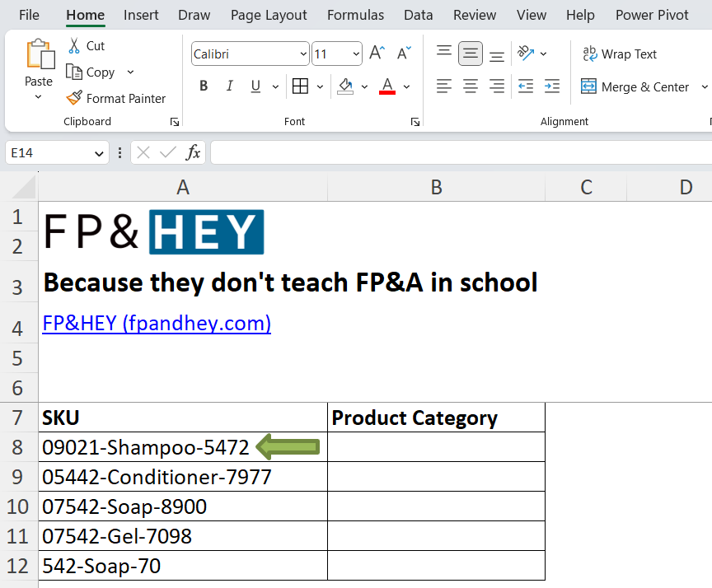Viewport: 712px width, 588px height.
Task: Click in the formula bar input
Action: point(461,152)
